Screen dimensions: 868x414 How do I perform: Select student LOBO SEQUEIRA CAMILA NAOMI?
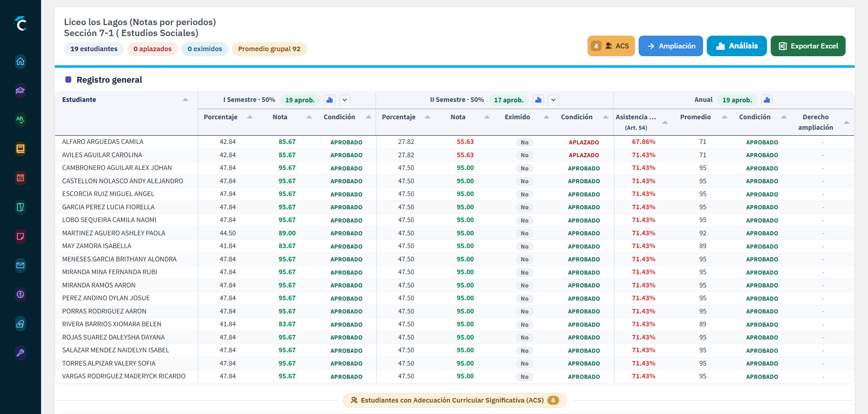click(x=109, y=220)
